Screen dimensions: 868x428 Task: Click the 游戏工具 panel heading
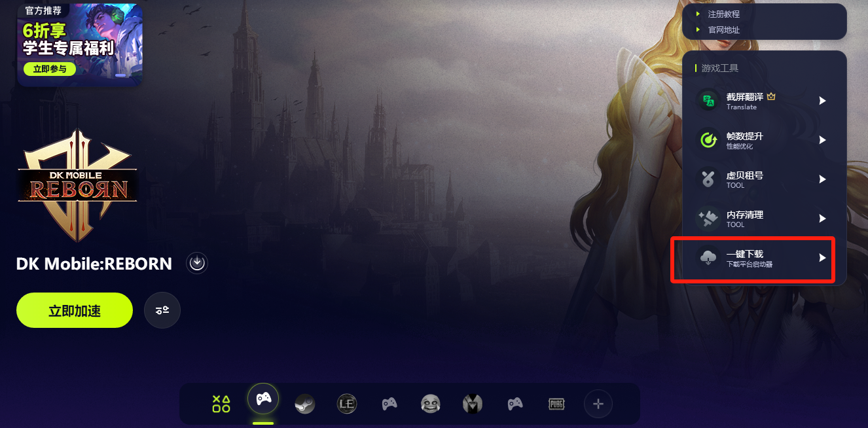pyautogui.click(x=720, y=68)
